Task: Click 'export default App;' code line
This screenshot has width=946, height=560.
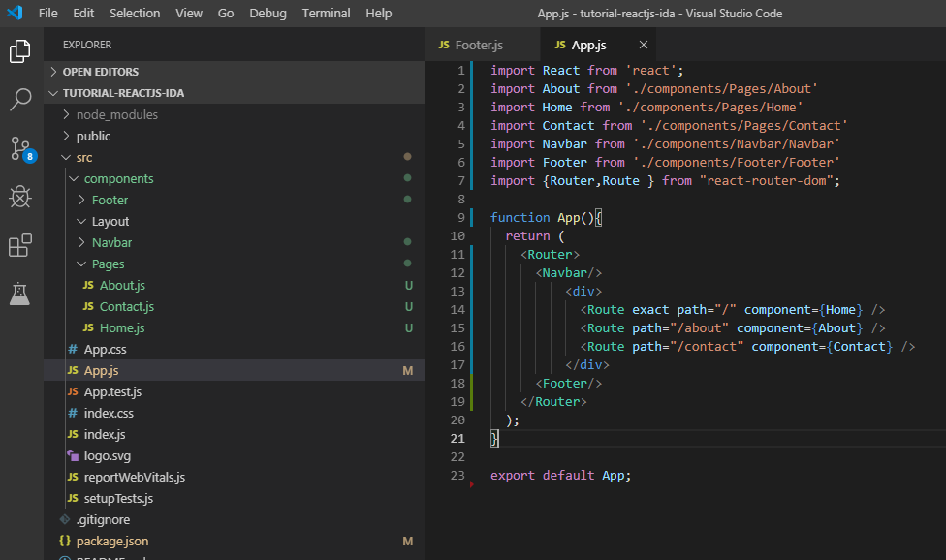Action: coord(560,475)
